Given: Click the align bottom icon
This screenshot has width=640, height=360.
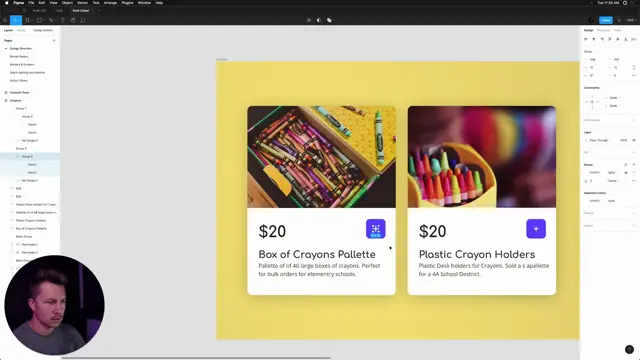Looking at the screenshot, I should [x=626, y=39].
